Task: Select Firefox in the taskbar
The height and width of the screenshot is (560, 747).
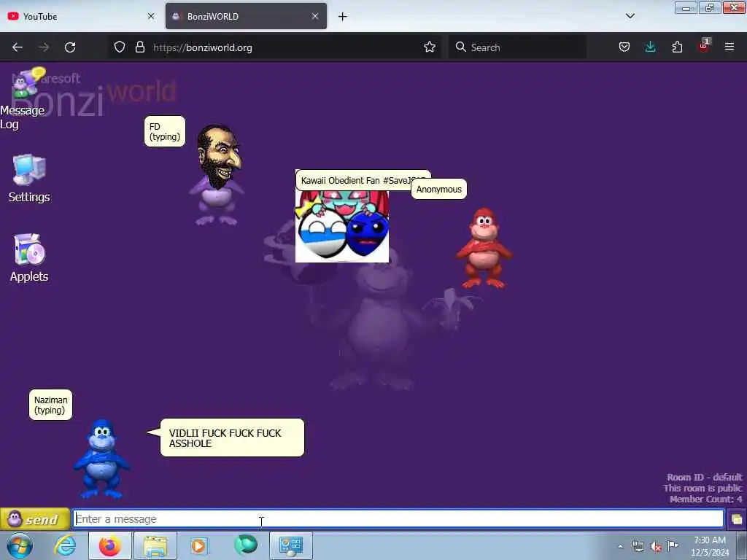Action: pos(110,545)
